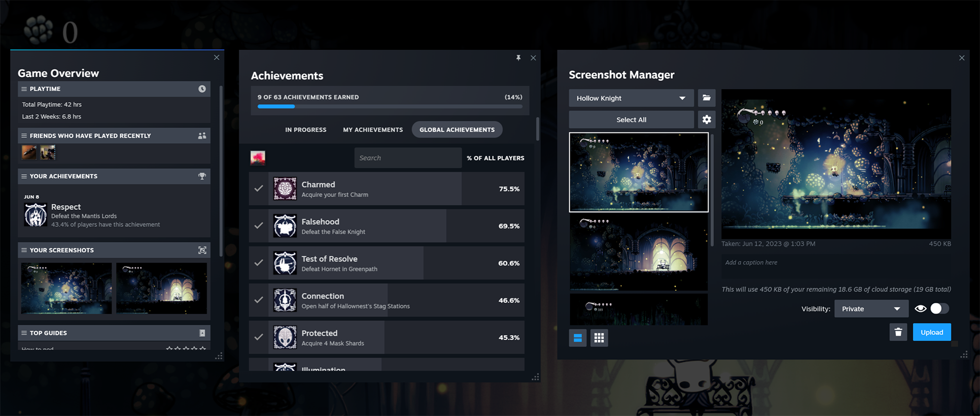Toggle the spoiler switch next to eye icon
This screenshot has height=416, width=980.
coord(939,308)
